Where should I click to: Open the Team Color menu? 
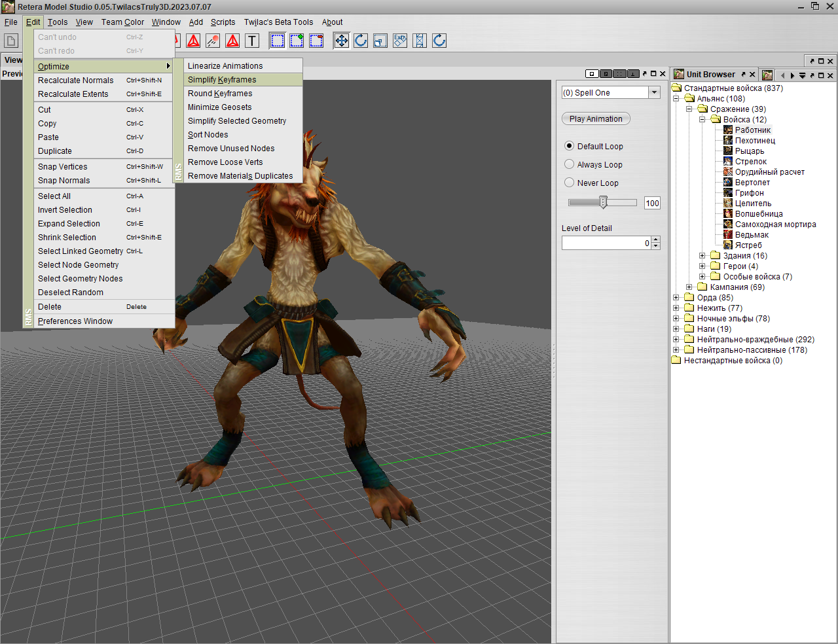tap(122, 22)
